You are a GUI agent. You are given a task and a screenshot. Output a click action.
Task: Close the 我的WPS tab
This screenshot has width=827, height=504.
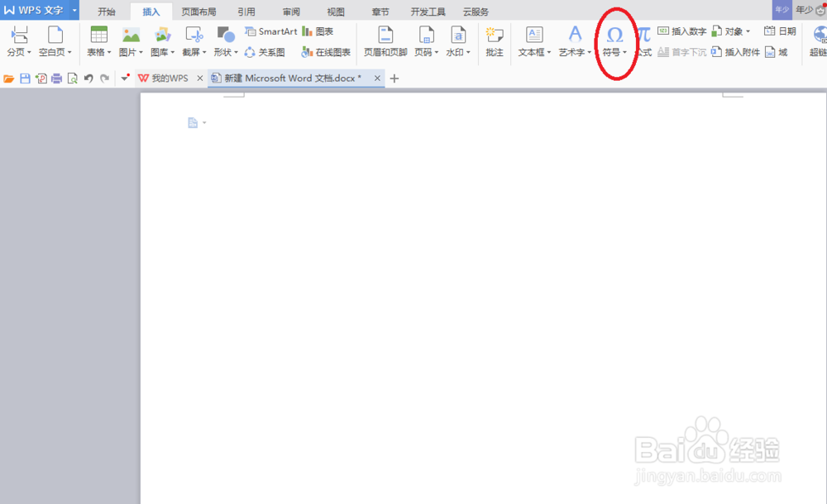click(200, 78)
